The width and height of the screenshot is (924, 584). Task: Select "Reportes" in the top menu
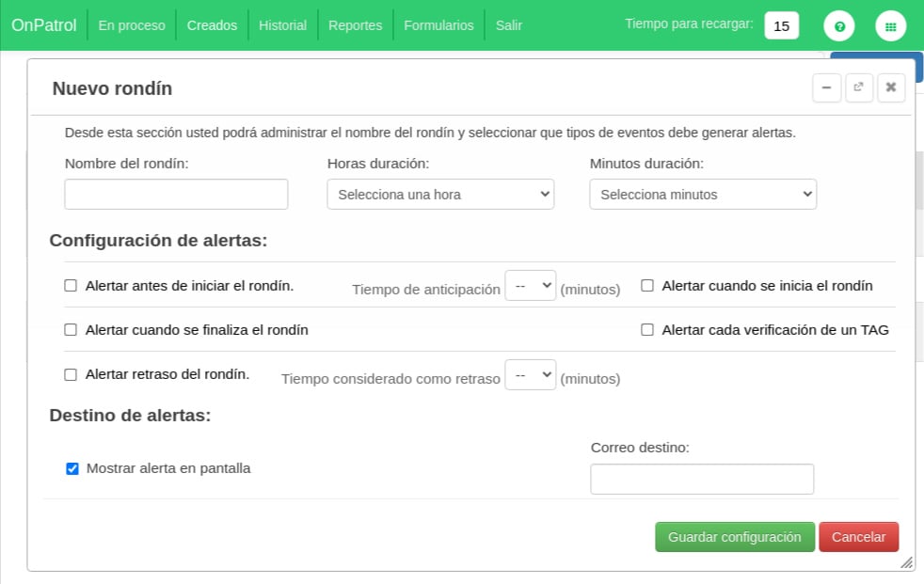pyautogui.click(x=355, y=25)
